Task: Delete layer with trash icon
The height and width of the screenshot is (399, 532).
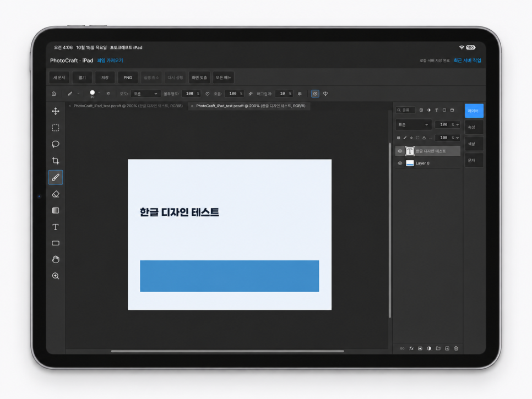Action: click(x=457, y=348)
